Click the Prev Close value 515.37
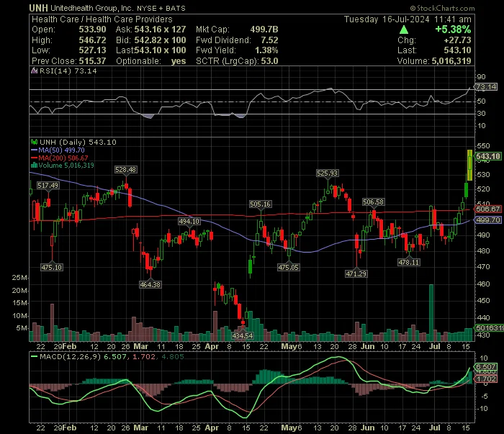Viewport: 504px width, 434px height. pos(93,61)
